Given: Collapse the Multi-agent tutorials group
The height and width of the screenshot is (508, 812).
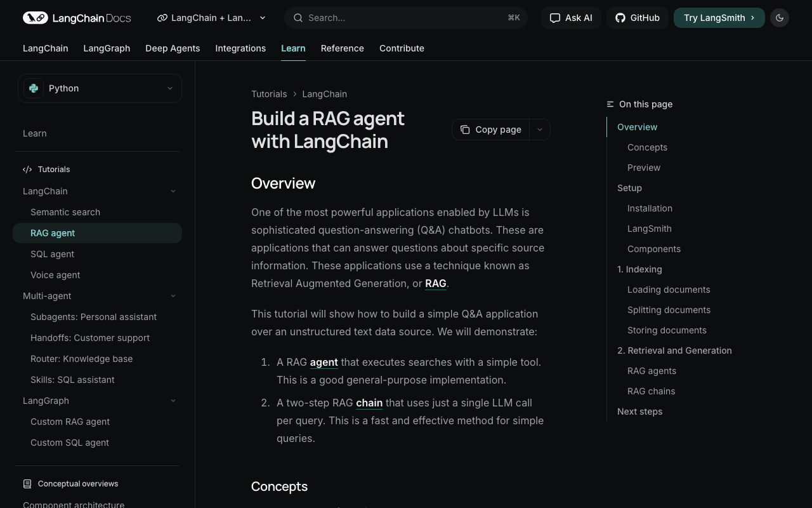Looking at the screenshot, I should click(173, 296).
